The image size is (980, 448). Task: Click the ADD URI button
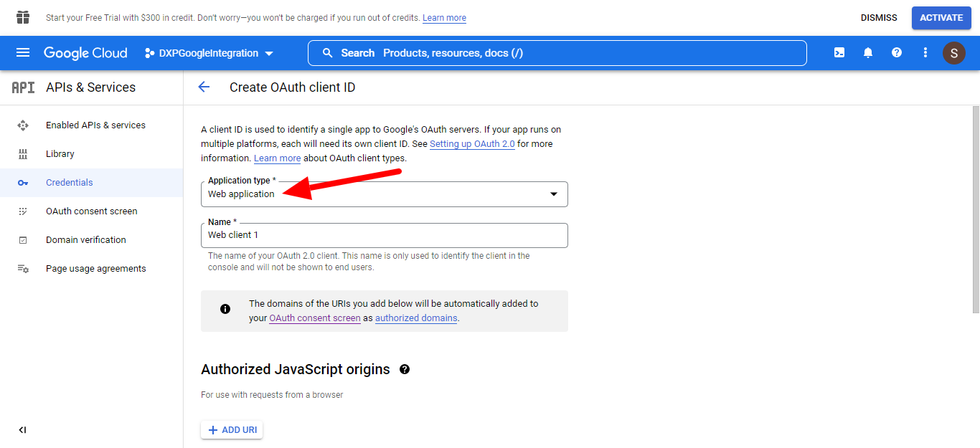(232, 430)
